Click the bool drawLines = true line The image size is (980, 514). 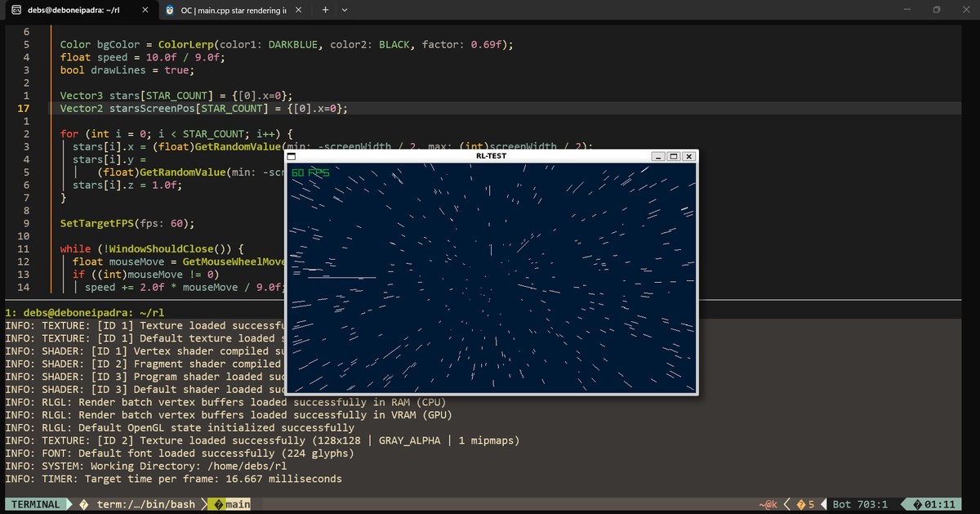coord(127,70)
